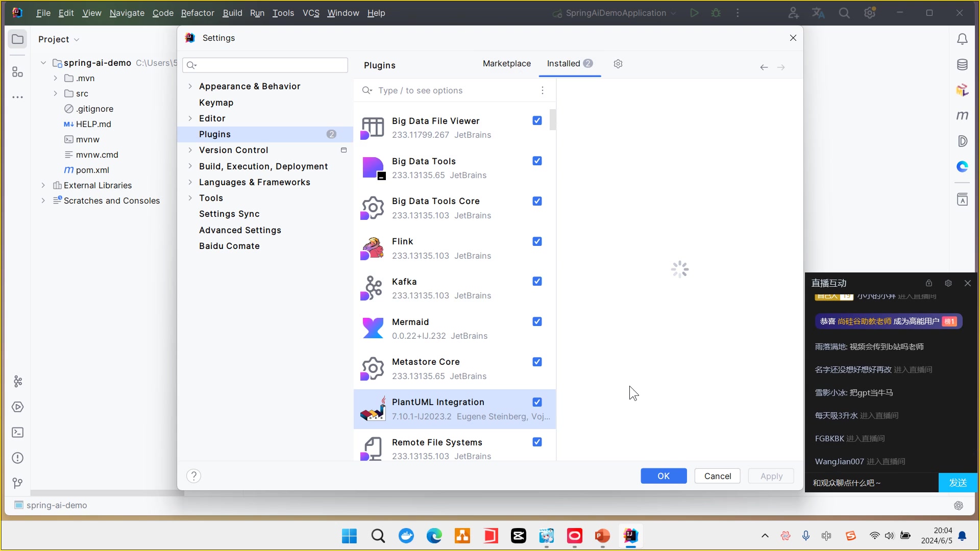Open the VCS menu
Image resolution: width=980 pixels, height=551 pixels.
[311, 13]
